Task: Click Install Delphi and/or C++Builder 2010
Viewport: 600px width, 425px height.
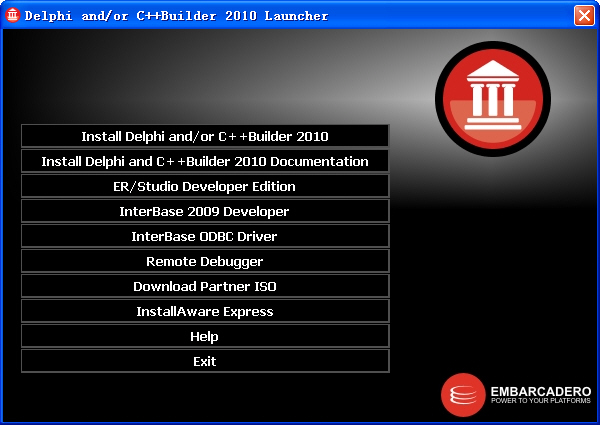Action: coord(205,136)
